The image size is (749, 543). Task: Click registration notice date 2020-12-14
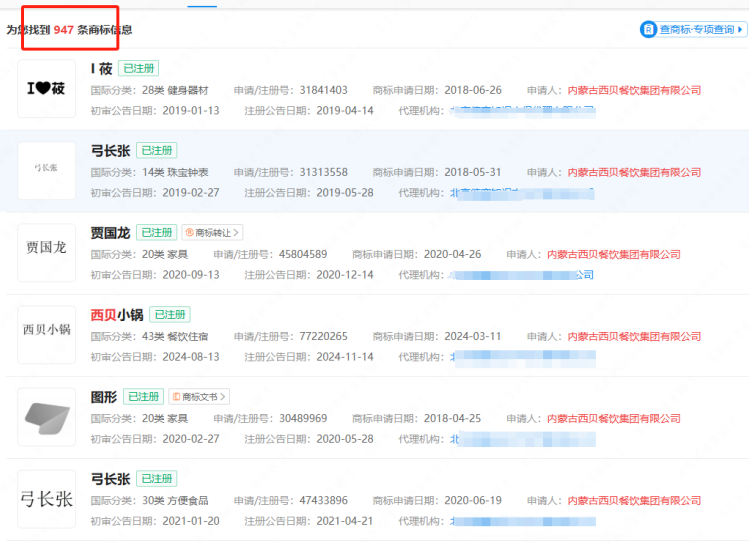(345, 275)
